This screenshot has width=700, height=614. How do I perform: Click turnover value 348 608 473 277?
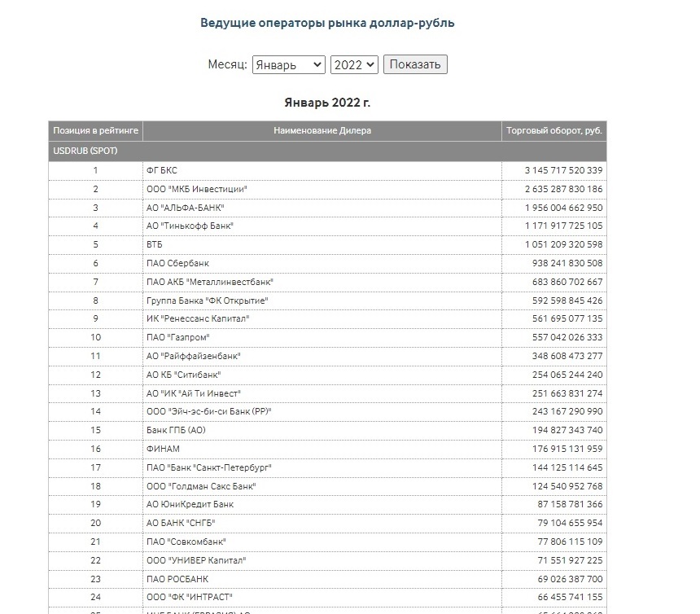tap(567, 357)
